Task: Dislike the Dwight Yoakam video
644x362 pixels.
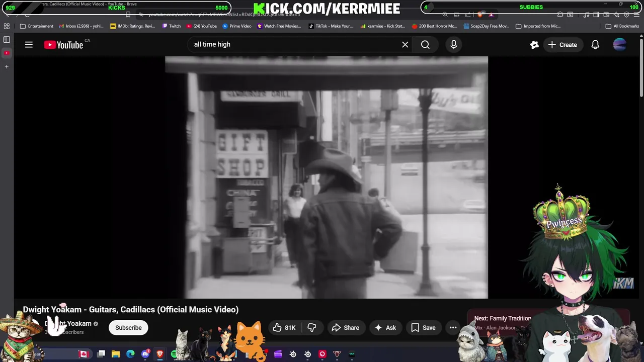Action: [x=312, y=327]
